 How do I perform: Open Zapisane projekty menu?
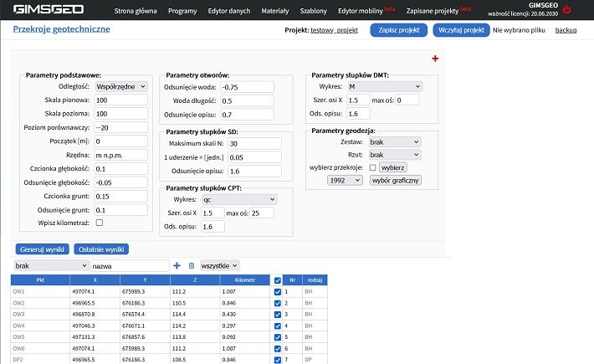click(x=433, y=11)
